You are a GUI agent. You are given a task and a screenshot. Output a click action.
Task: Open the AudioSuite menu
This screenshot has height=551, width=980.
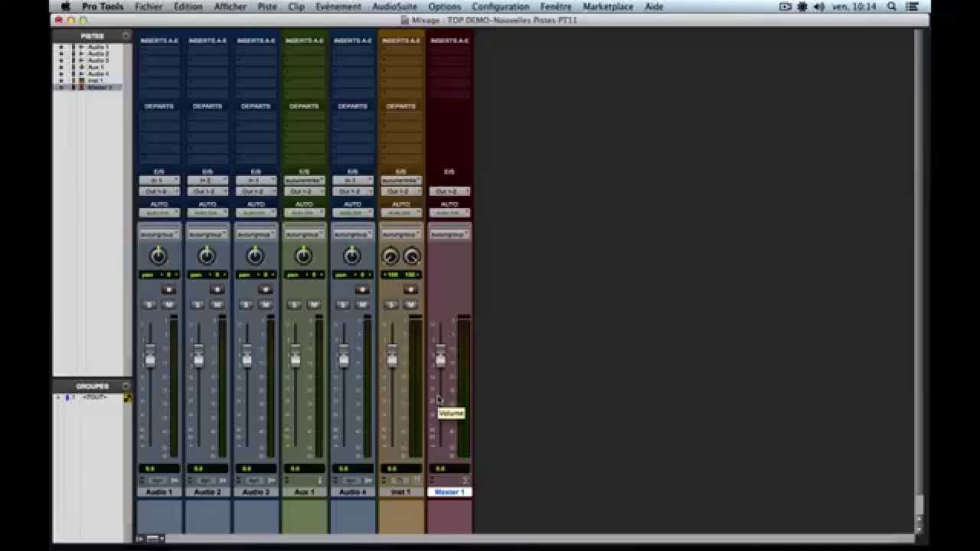pos(394,6)
